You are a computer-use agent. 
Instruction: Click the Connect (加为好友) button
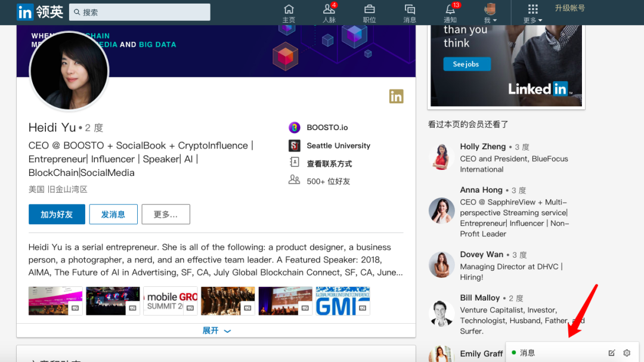pyautogui.click(x=57, y=214)
